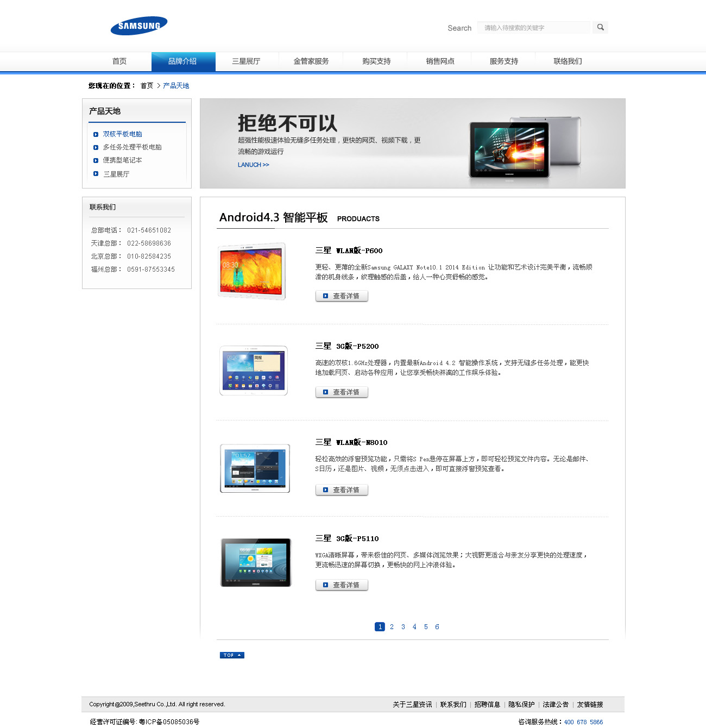The width and height of the screenshot is (706, 728).
Task: Open the 联络我们 navigation tab
Action: click(x=568, y=61)
